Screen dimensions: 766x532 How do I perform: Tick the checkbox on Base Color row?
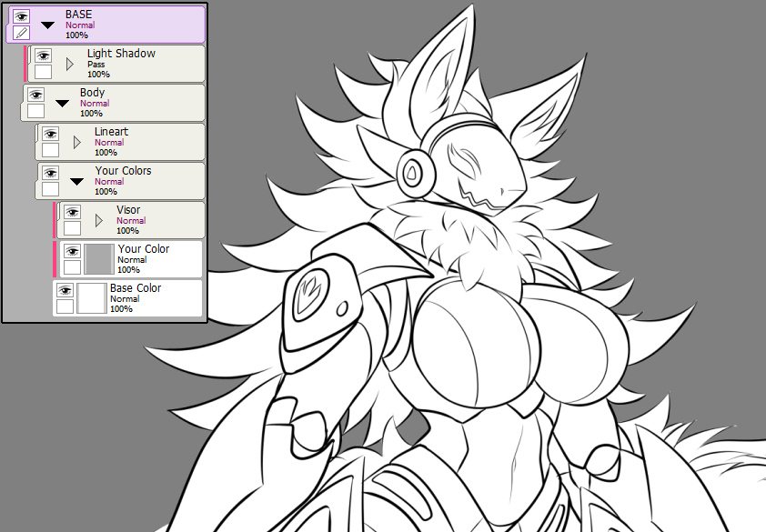65,306
